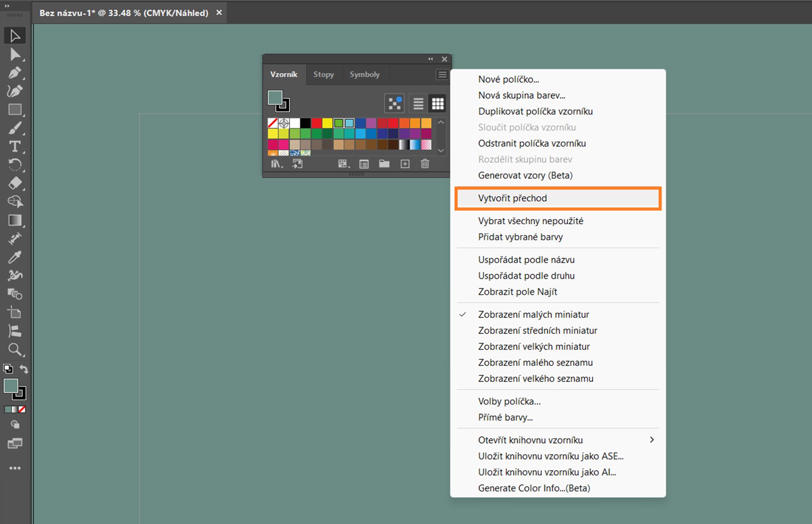Select the Pen tool

(15, 73)
